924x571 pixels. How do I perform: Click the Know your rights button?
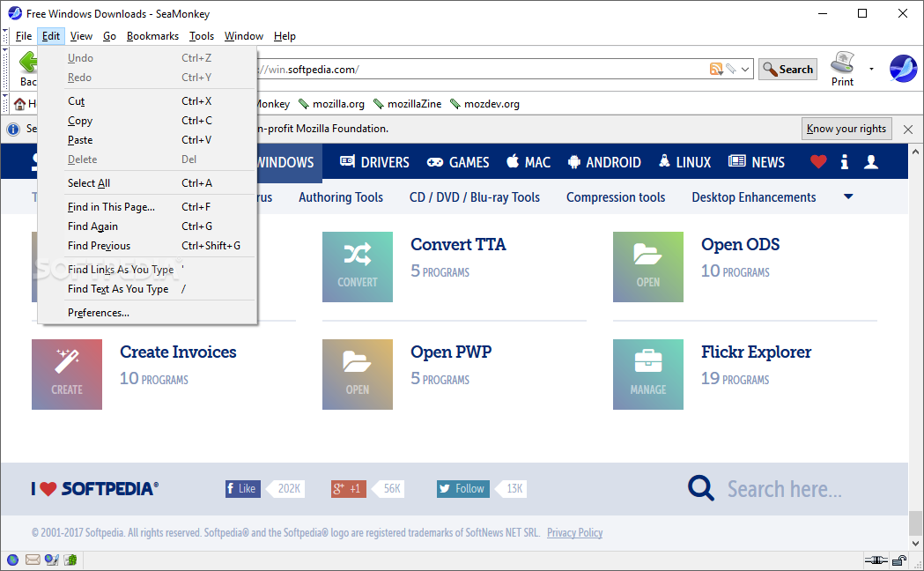click(846, 129)
